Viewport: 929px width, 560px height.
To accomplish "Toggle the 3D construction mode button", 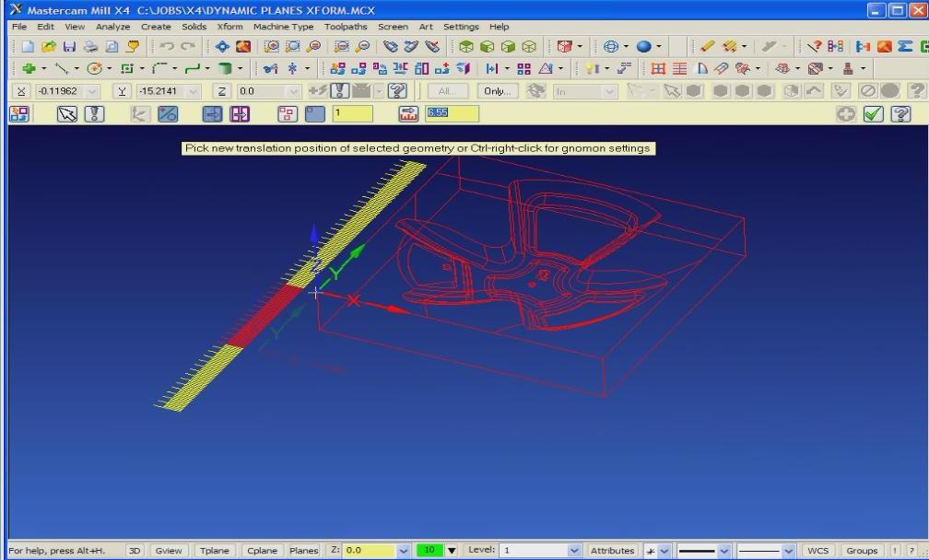I will point(135,551).
